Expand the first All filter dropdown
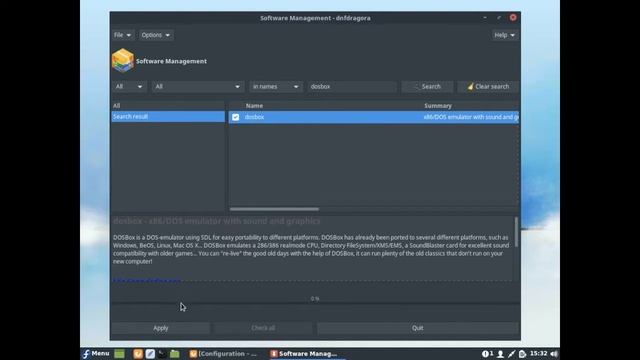The width and height of the screenshot is (640, 360). pos(129,87)
